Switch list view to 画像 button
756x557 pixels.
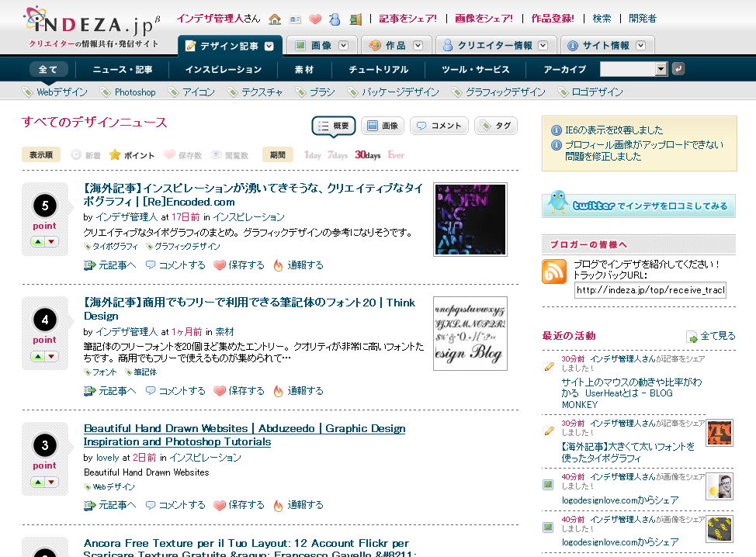[x=383, y=126]
